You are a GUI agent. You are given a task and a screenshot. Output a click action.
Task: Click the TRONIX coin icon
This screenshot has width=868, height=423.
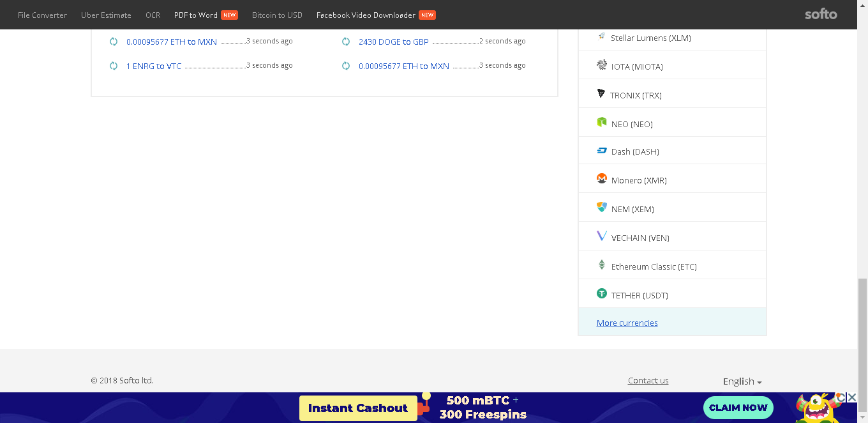[601, 94]
